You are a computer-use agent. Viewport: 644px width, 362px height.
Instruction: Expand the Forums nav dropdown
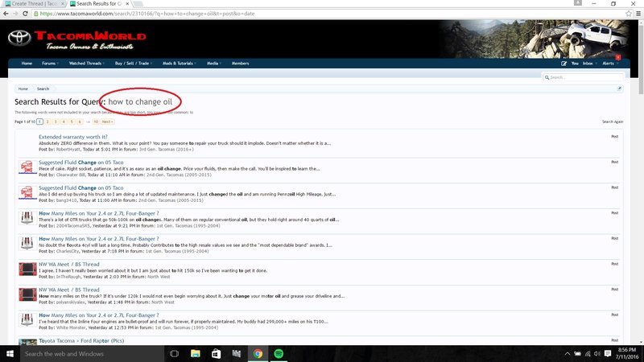50,64
